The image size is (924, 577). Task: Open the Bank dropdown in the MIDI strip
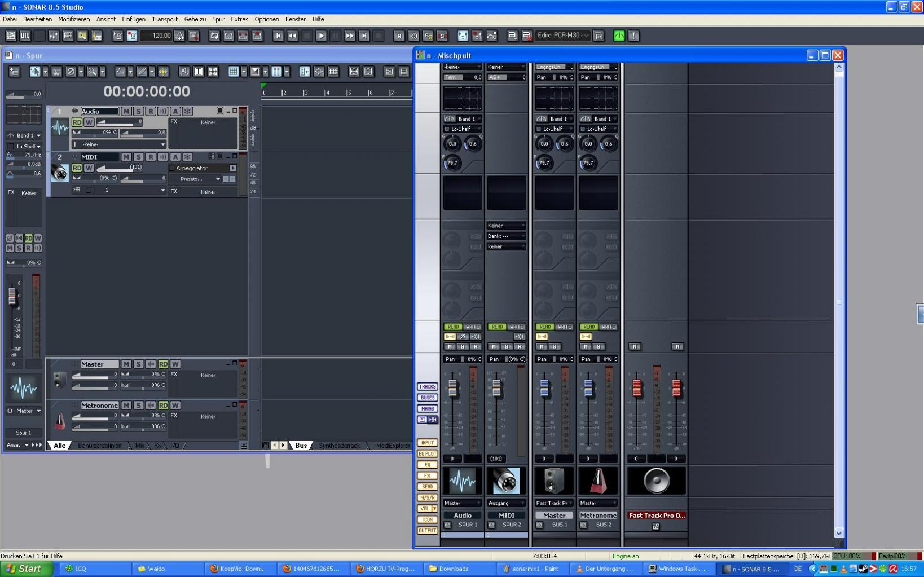pos(506,236)
